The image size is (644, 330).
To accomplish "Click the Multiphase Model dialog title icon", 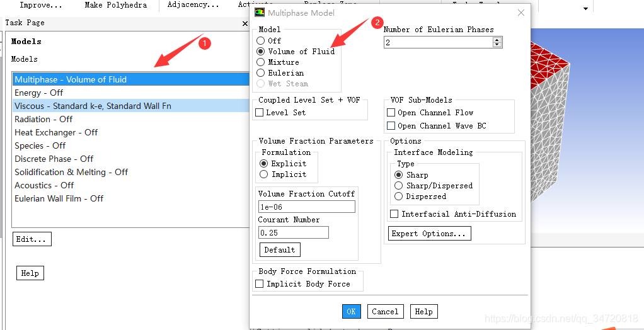I will click(260, 13).
